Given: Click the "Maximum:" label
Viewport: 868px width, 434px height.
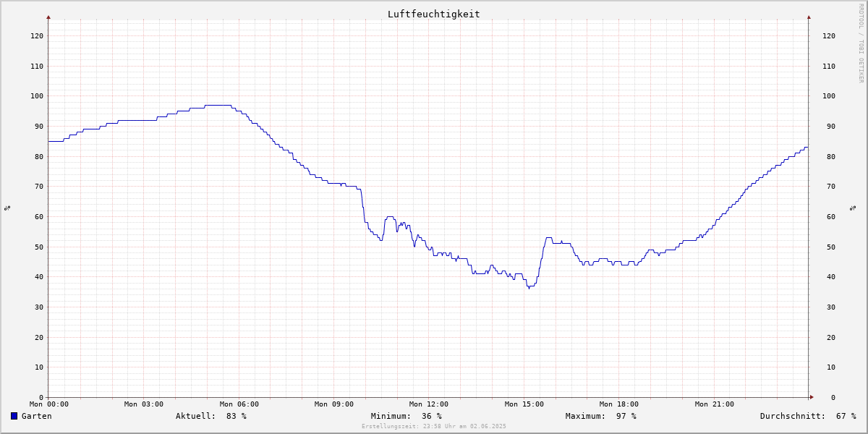Looking at the screenshot, I should pyautogui.click(x=586, y=416).
